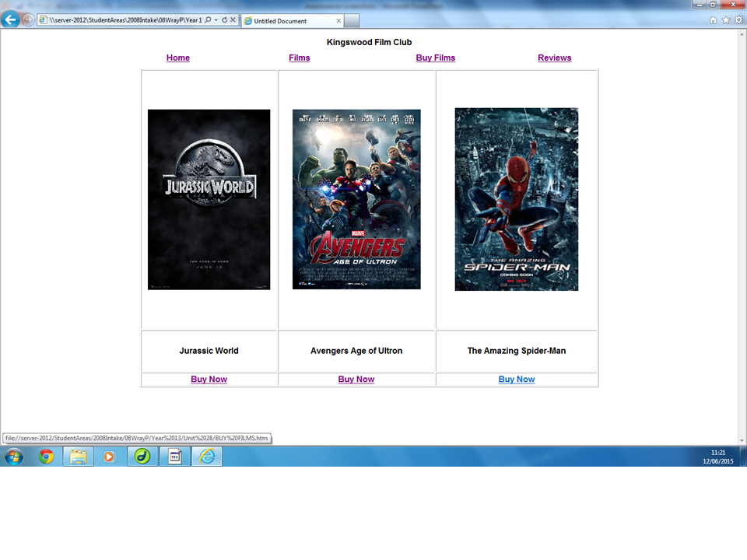The width and height of the screenshot is (747, 560).
Task: Open Windows Explorer folder in taskbar
Action: 78,457
